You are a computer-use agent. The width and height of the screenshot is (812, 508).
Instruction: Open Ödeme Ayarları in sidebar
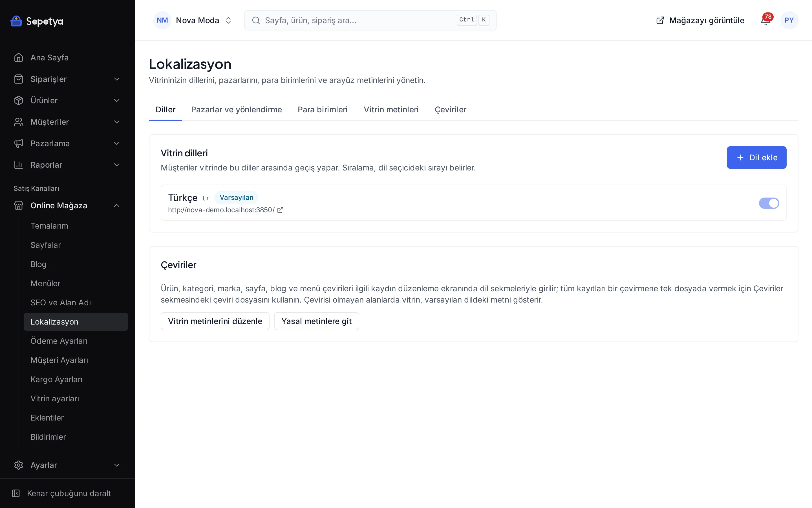[x=76, y=341]
